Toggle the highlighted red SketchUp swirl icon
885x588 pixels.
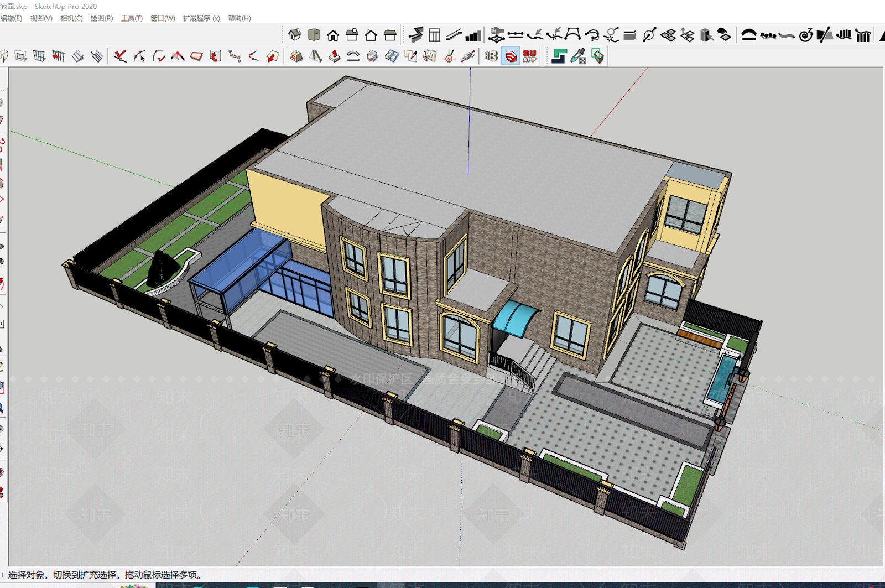[x=511, y=56]
